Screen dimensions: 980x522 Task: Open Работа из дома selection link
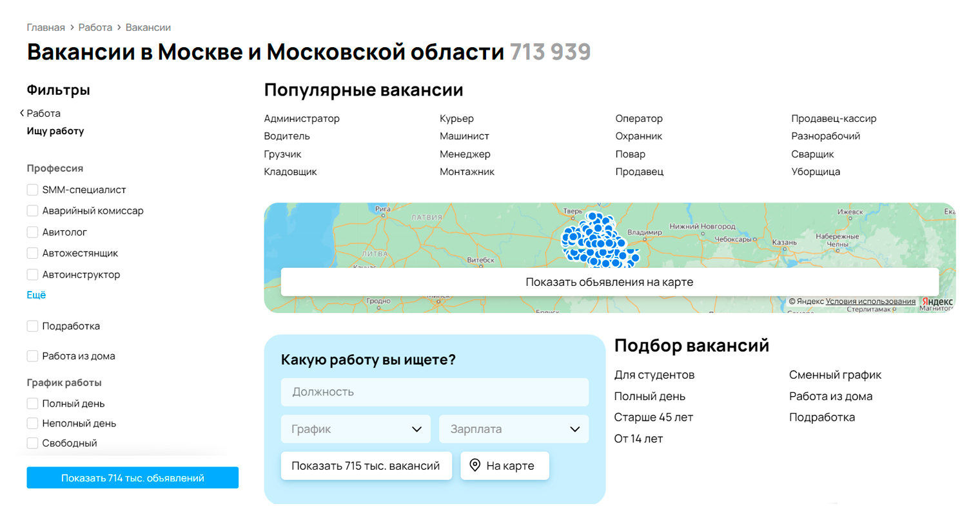[830, 396]
